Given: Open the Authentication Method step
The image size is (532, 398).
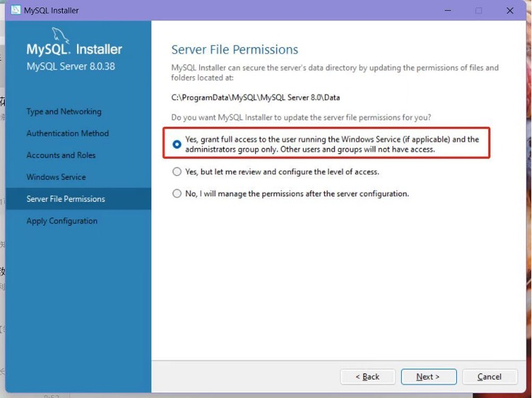Looking at the screenshot, I should [68, 134].
